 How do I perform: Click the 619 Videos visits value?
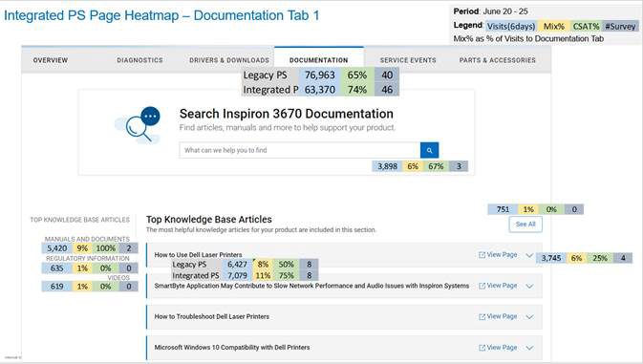57,286
